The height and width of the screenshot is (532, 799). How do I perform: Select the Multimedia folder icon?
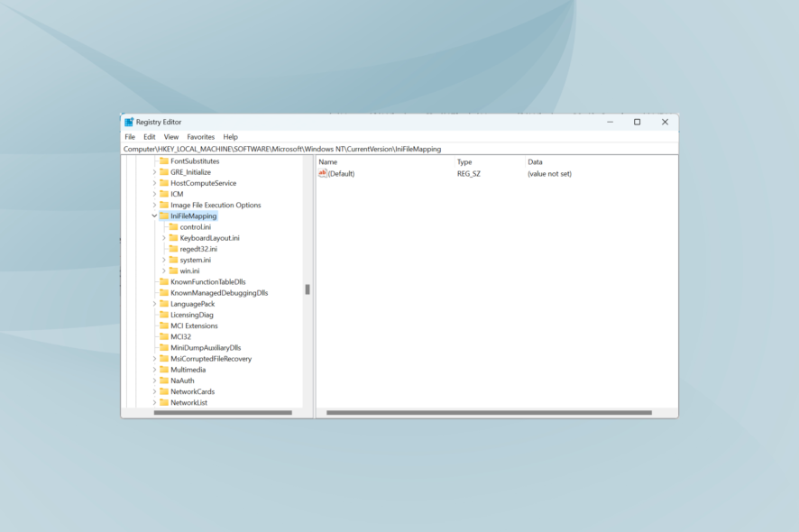point(164,370)
